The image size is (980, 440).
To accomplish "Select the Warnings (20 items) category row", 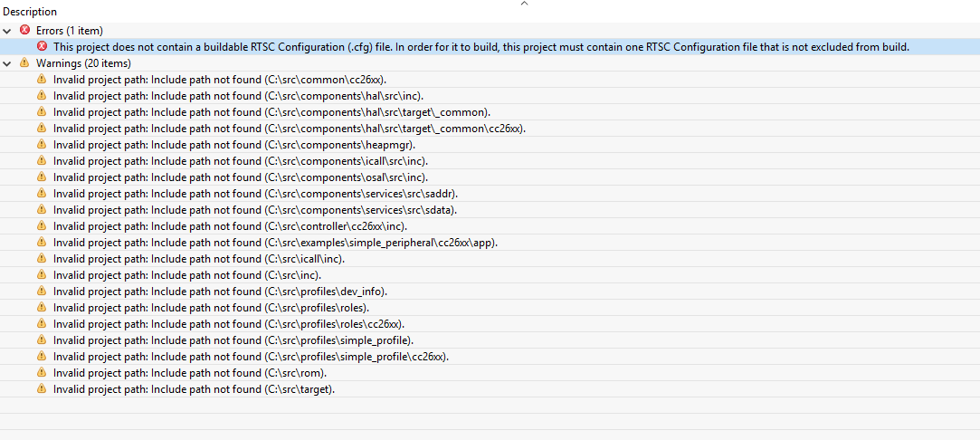I will pos(83,63).
